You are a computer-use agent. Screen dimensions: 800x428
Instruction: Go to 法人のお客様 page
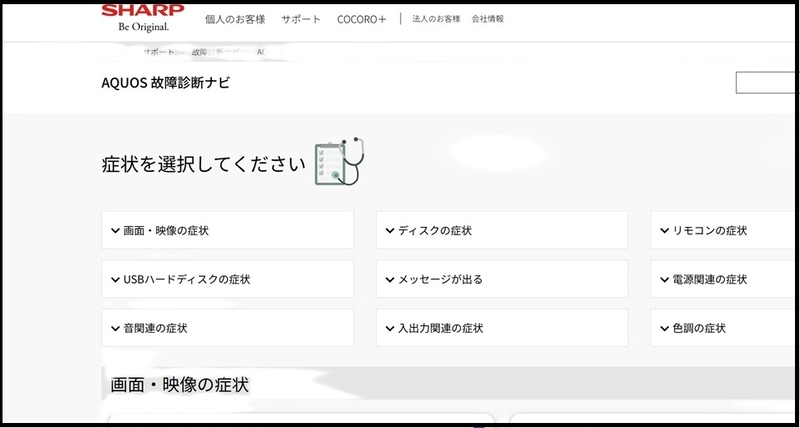coord(436,19)
